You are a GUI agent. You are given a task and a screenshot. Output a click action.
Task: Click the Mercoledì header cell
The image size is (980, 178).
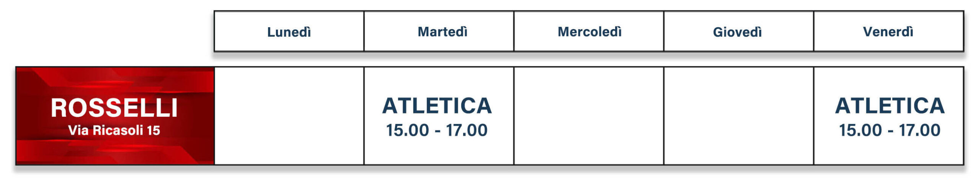pyautogui.click(x=589, y=31)
